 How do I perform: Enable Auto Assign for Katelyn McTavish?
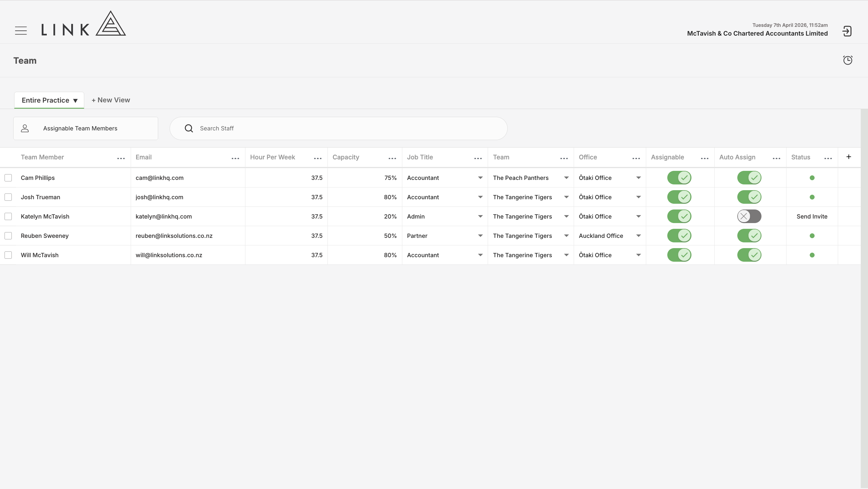pyautogui.click(x=749, y=216)
